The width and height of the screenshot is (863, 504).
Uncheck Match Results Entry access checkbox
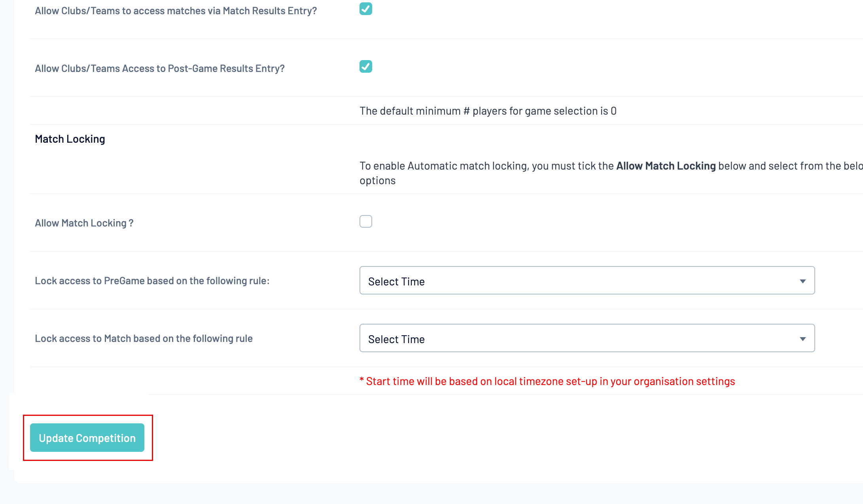pyautogui.click(x=365, y=9)
